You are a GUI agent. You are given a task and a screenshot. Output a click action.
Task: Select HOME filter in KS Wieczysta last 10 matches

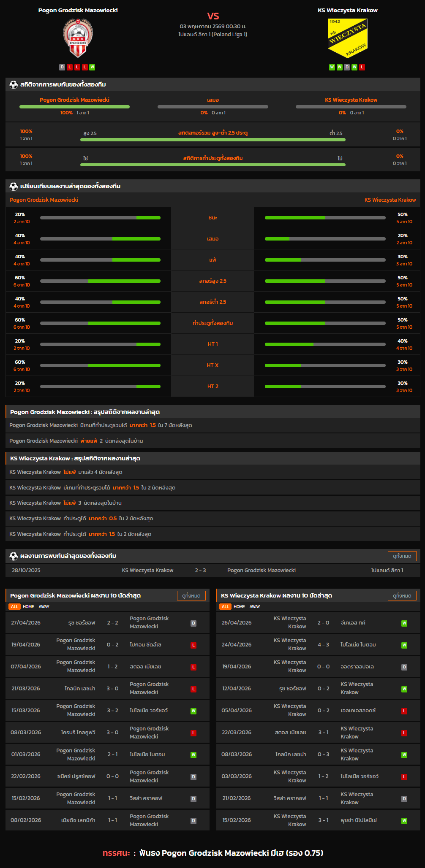coord(239,606)
